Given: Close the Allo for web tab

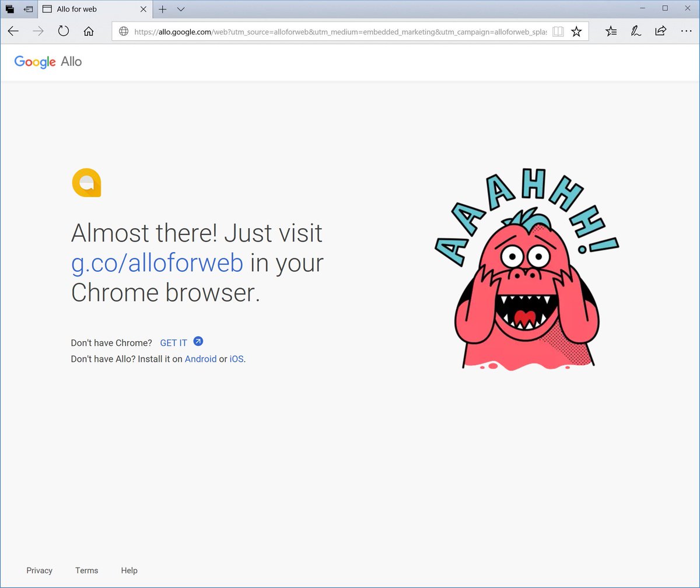Looking at the screenshot, I should coord(143,9).
